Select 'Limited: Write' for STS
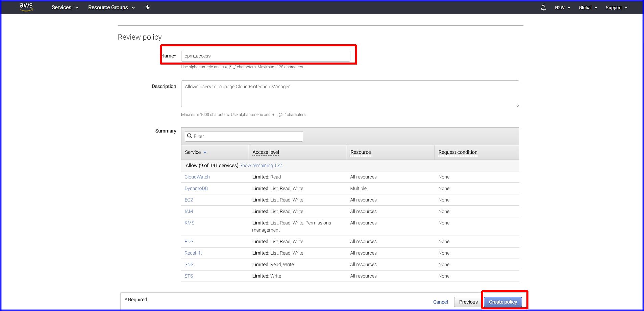This screenshot has height=311, width=644. (x=266, y=276)
